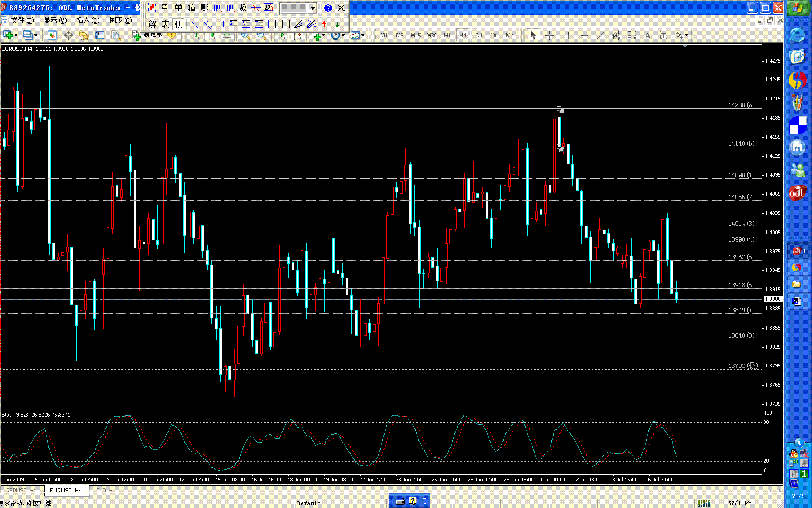Click the candlestick chart icon in floating toolbar
Image resolution: width=812 pixels, height=508 pixels.
(152, 8)
